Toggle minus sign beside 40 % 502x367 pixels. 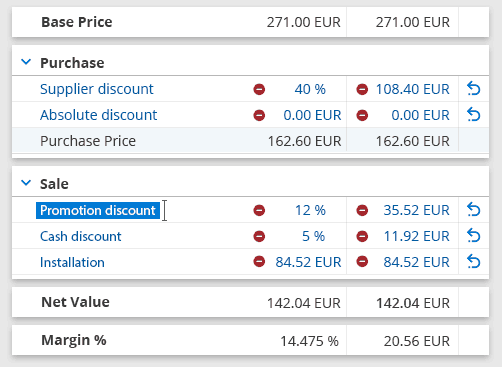click(259, 89)
